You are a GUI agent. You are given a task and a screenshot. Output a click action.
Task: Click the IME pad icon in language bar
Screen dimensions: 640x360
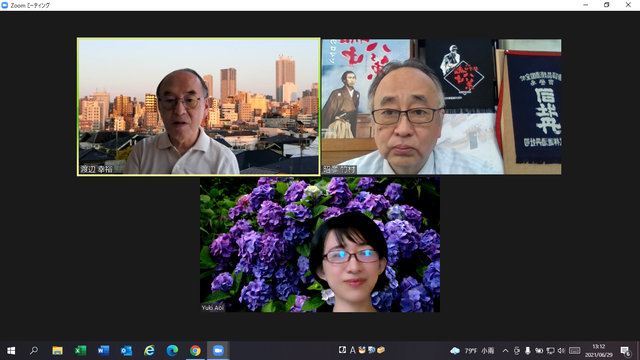(x=342, y=350)
